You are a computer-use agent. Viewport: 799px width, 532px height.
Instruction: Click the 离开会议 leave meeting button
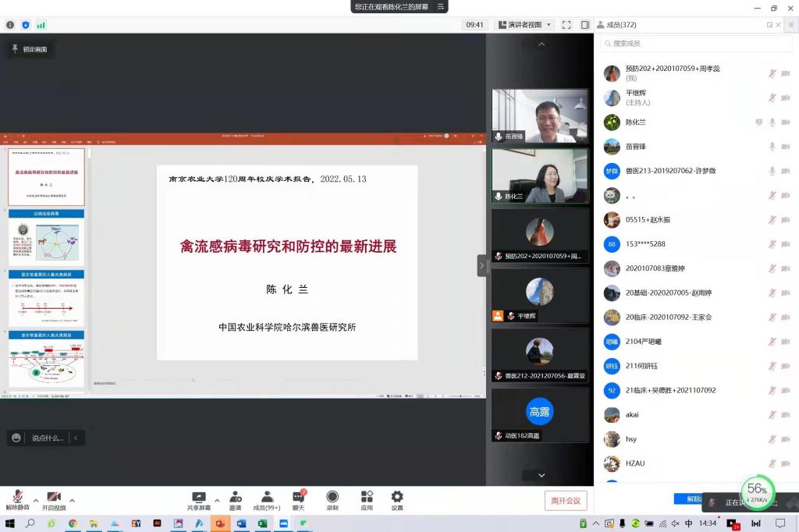coord(566,500)
